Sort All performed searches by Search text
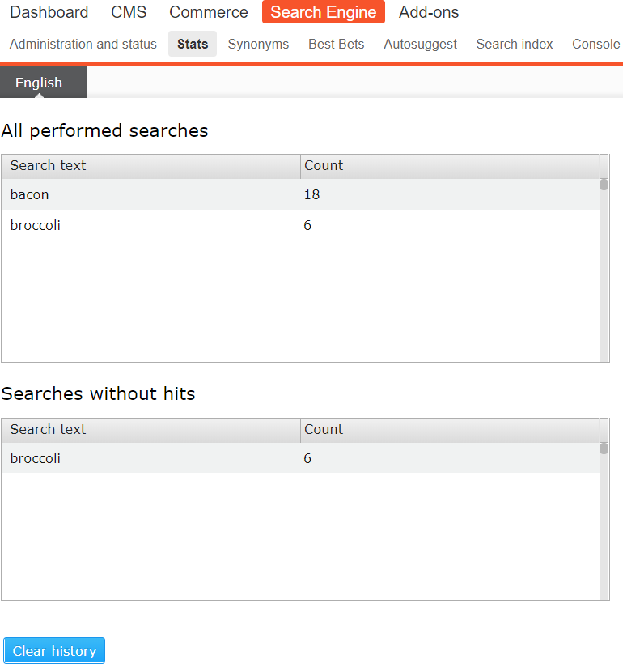The height and width of the screenshot is (672, 623). pos(150,166)
